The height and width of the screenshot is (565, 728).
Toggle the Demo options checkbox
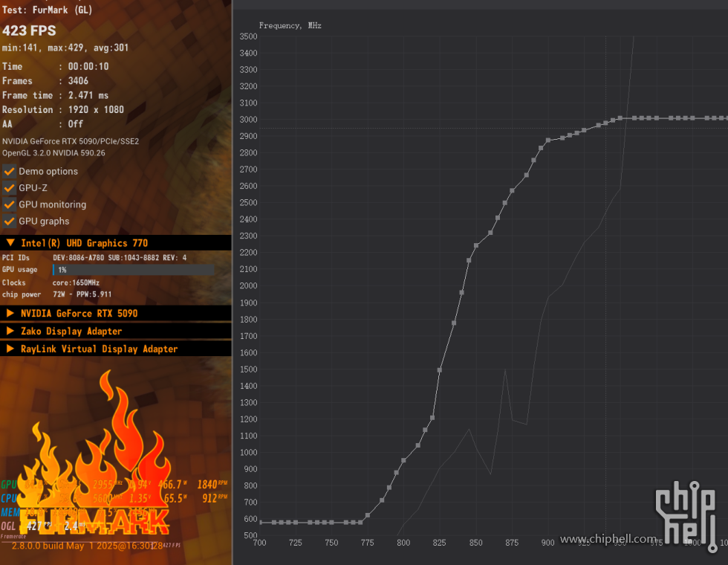[x=9, y=172]
